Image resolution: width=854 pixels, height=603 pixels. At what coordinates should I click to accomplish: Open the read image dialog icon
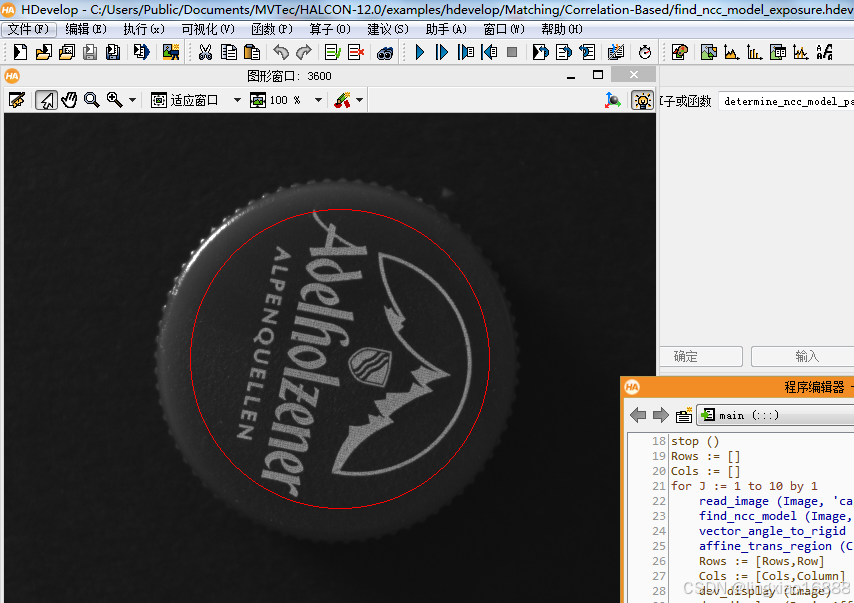(170, 52)
